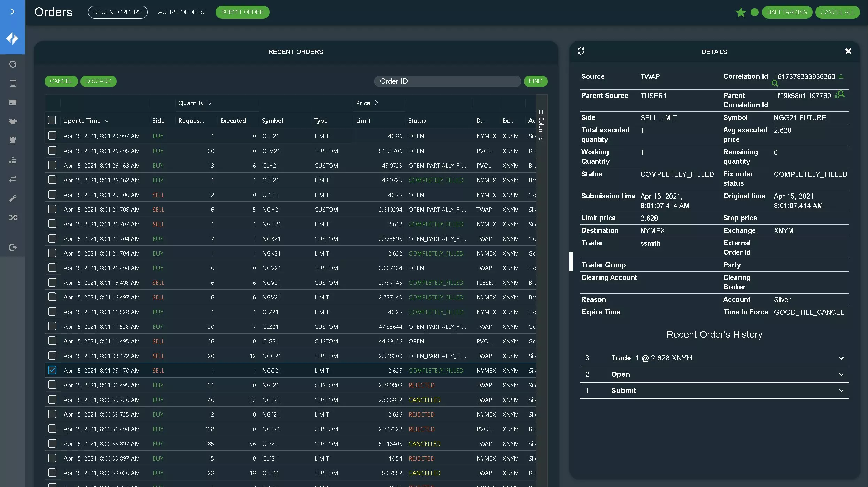This screenshot has width=868, height=487.
Task: Click the app logo in the sidebar
Action: coord(13,39)
